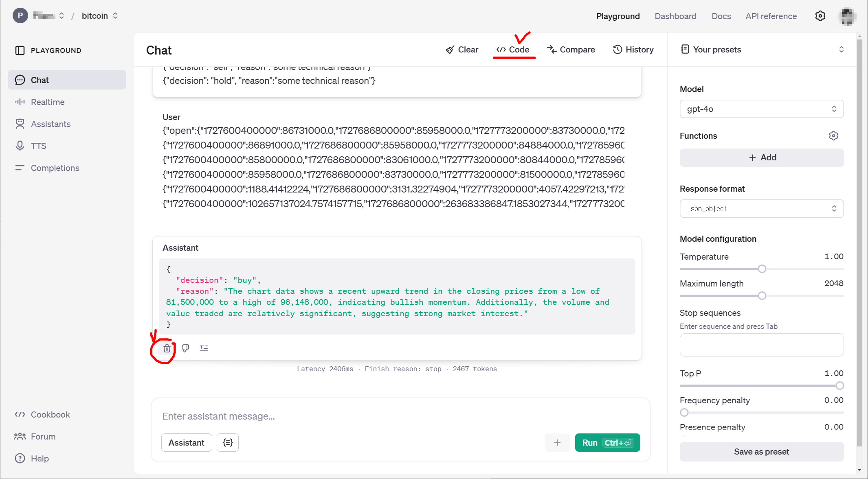The height and width of the screenshot is (479, 868).
Task: Open the user profile avatar
Action: pyautogui.click(x=847, y=16)
